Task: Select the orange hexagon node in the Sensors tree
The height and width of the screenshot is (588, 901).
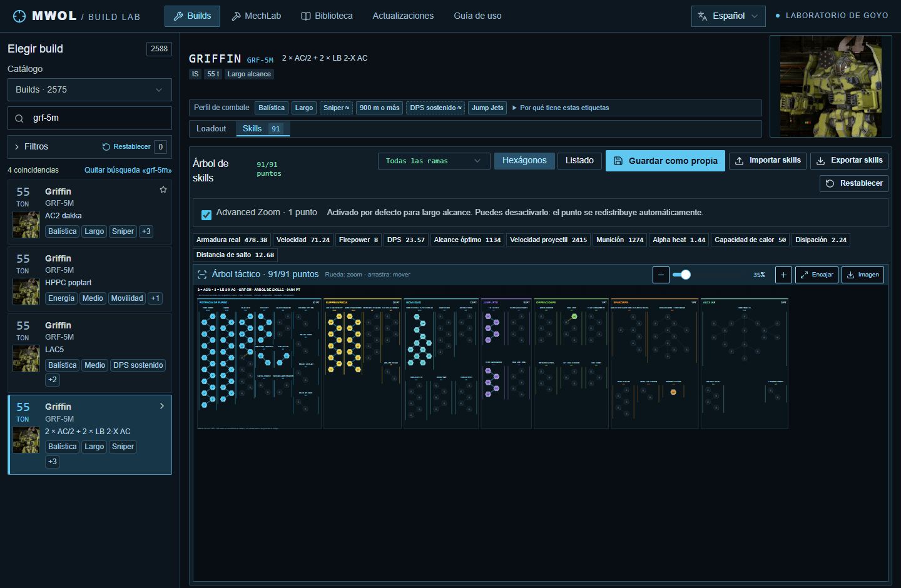Action: [673, 392]
